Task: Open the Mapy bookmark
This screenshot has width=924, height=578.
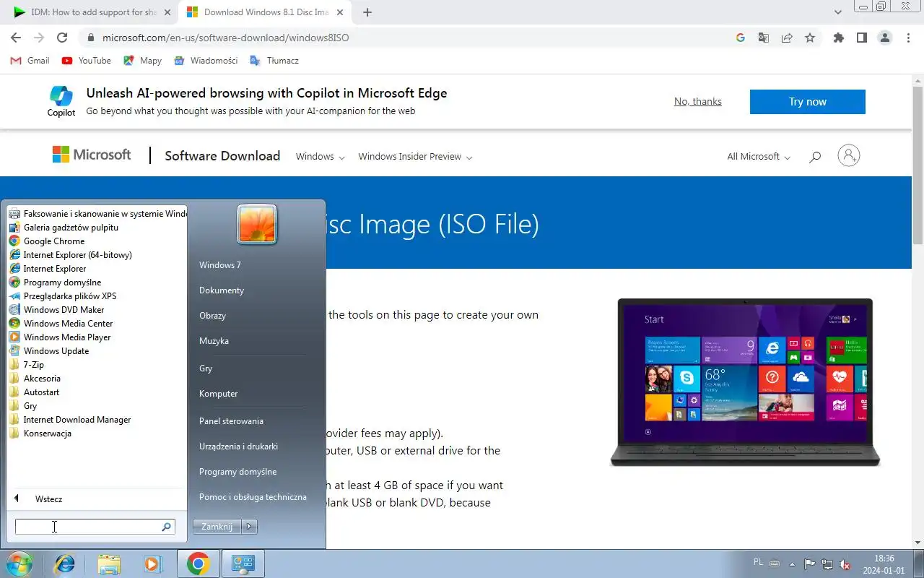Action: 143,61
